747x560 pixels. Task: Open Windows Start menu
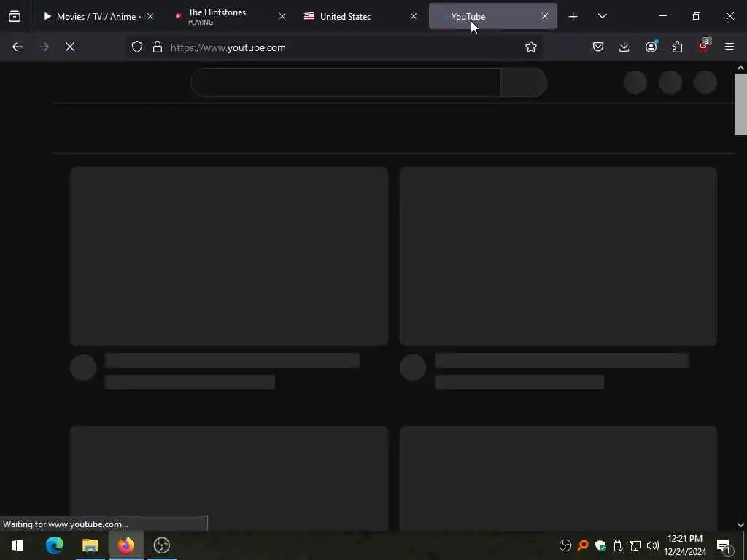point(18,545)
